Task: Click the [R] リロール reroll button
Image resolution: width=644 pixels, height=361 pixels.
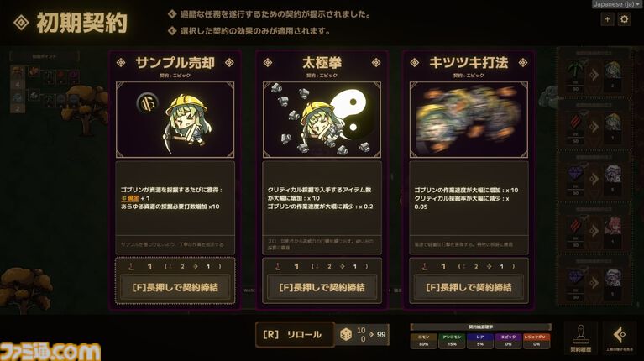Action: (295, 335)
